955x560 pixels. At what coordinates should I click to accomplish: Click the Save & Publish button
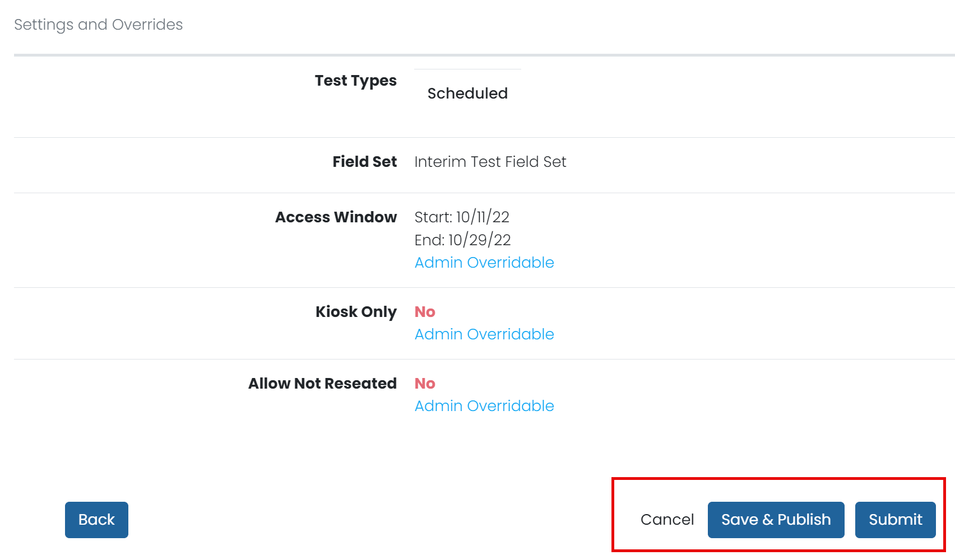pos(776,520)
